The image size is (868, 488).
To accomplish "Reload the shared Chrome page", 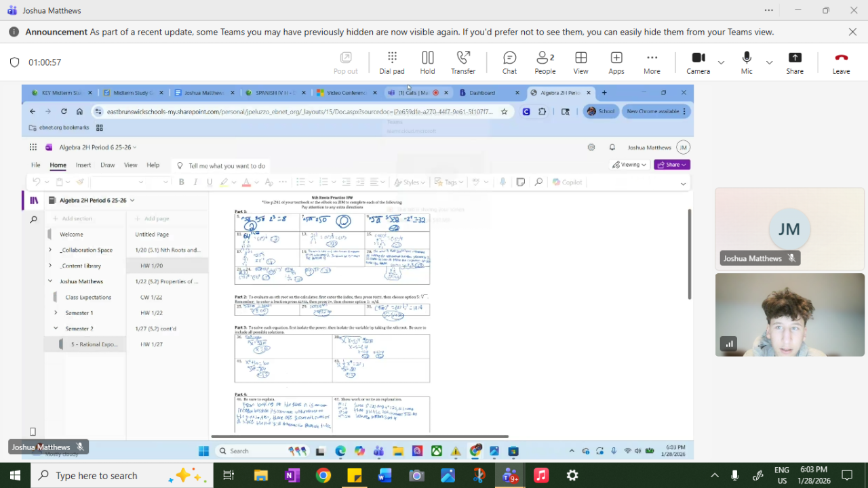I will [x=64, y=111].
